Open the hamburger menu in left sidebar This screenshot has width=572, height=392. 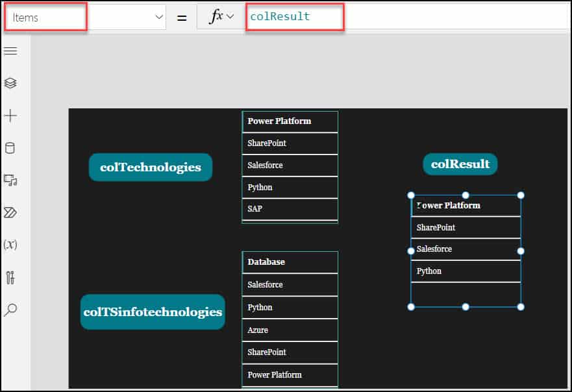(x=10, y=51)
